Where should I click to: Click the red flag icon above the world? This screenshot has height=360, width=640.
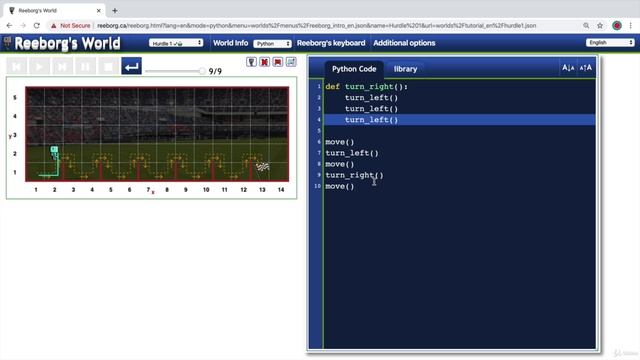coord(278,62)
